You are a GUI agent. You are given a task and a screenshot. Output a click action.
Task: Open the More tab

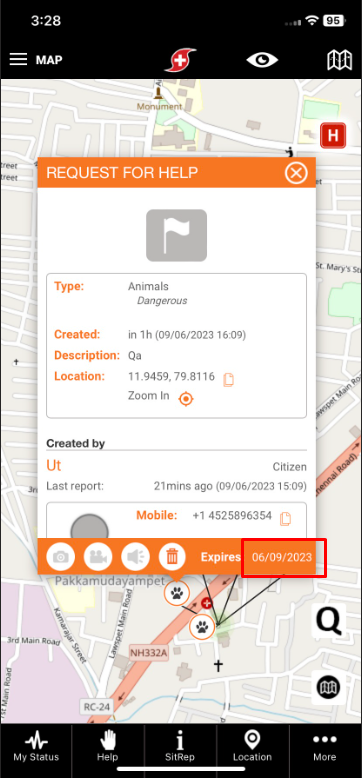pos(325,747)
